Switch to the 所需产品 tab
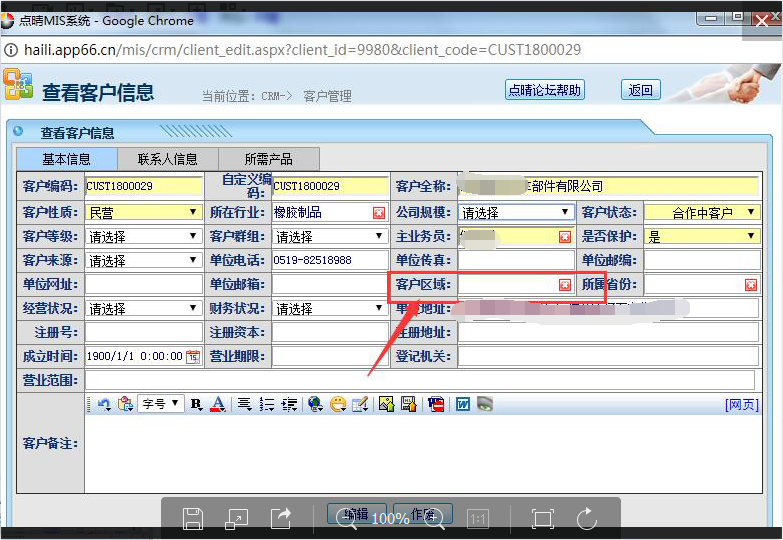This screenshot has height=540, width=783. [x=269, y=159]
